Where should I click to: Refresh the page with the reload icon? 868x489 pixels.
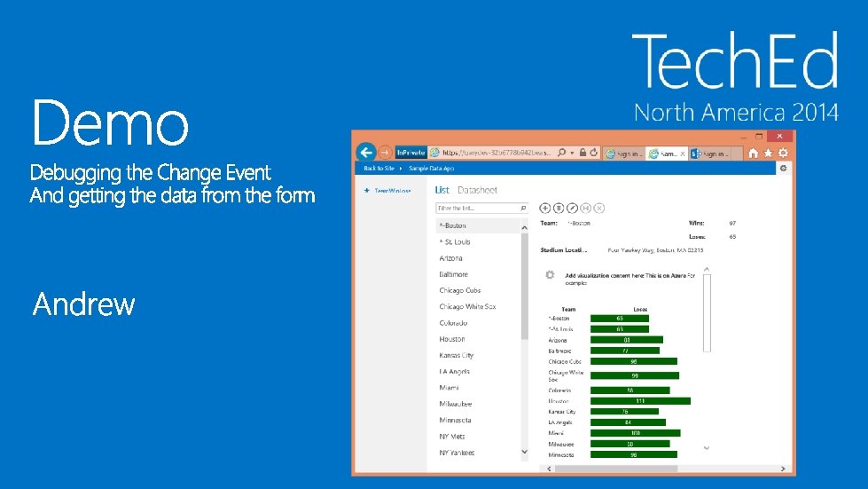pyautogui.click(x=593, y=153)
